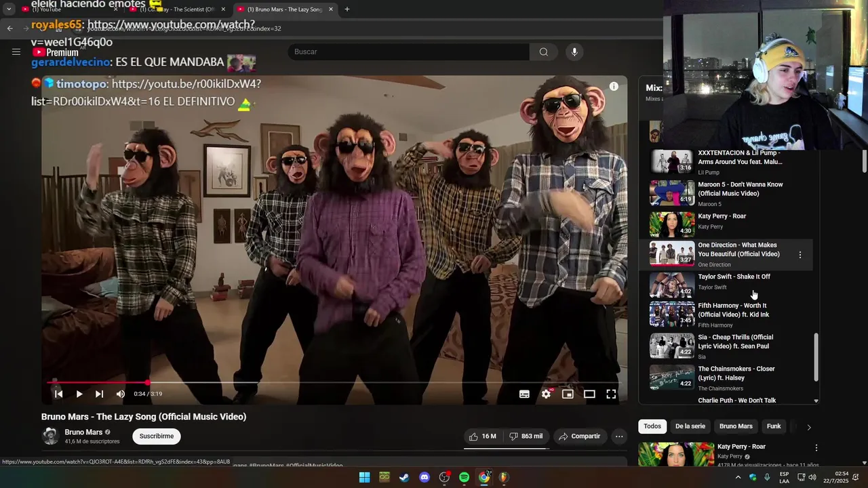
Task: Open options for Katy Perry Roar recommendation
Action: [816, 448]
